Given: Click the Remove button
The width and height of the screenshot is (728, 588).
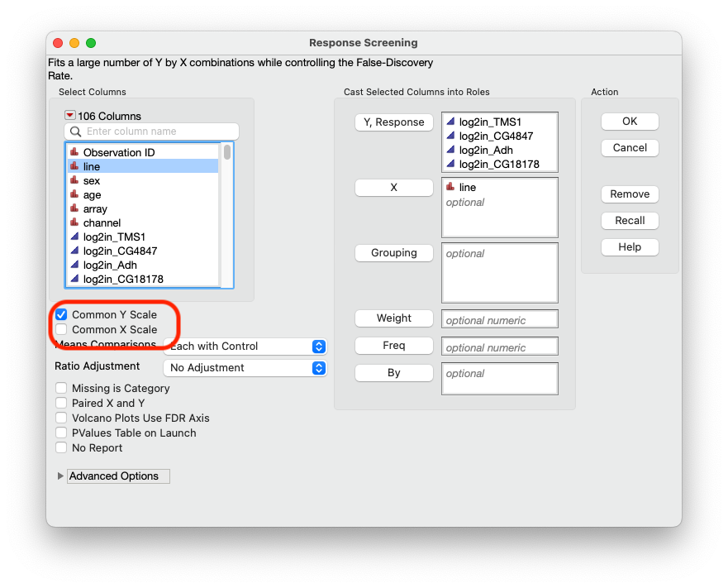Looking at the screenshot, I should [x=630, y=194].
